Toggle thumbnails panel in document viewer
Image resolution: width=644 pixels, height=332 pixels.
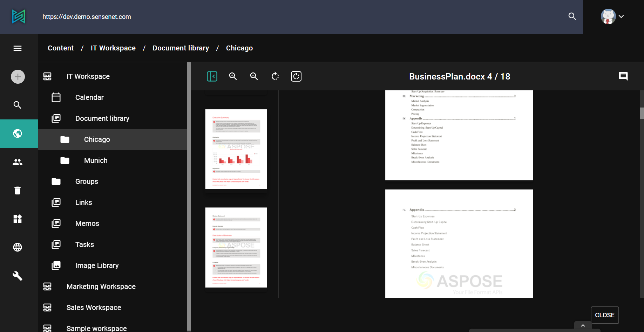[212, 76]
